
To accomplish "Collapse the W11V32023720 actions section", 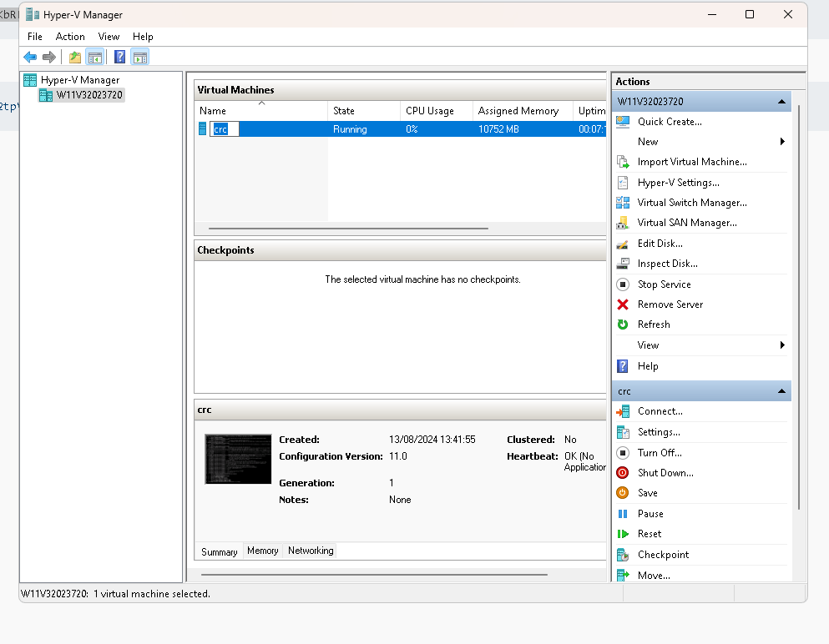I will [781, 102].
